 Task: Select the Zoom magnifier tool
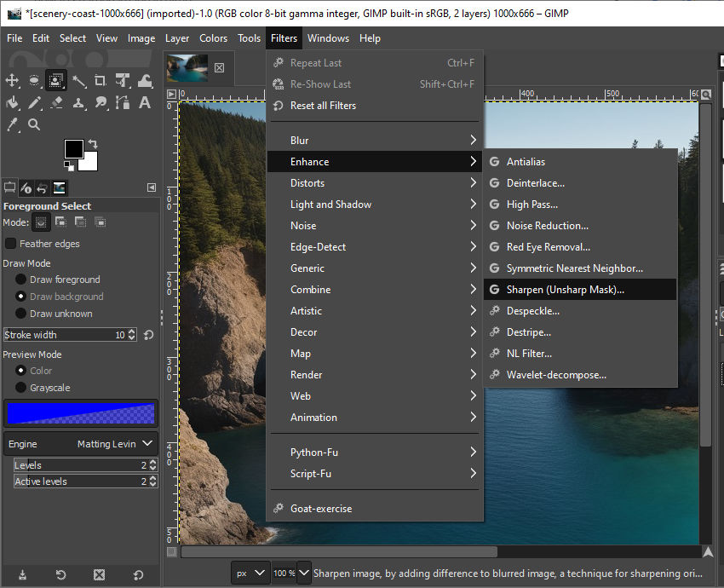coord(34,125)
